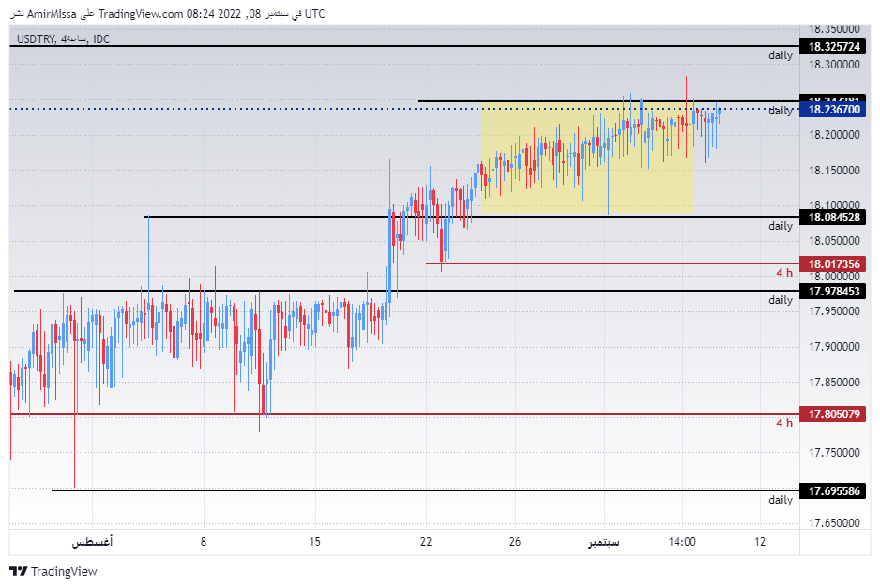Select the red 18.017356 price level label
This screenshot has width=880, height=588.
pyautogui.click(x=833, y=264)
